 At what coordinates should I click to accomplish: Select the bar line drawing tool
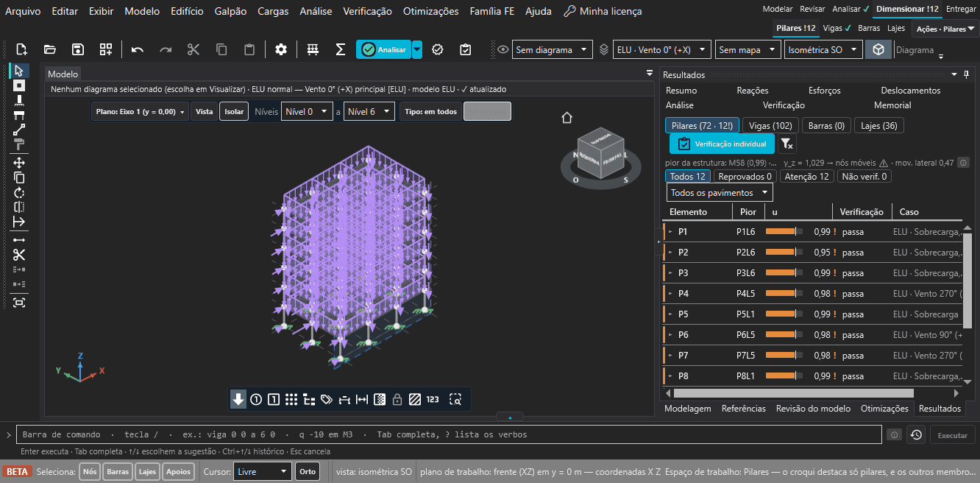pyautogui.click(x=19, y=130)
